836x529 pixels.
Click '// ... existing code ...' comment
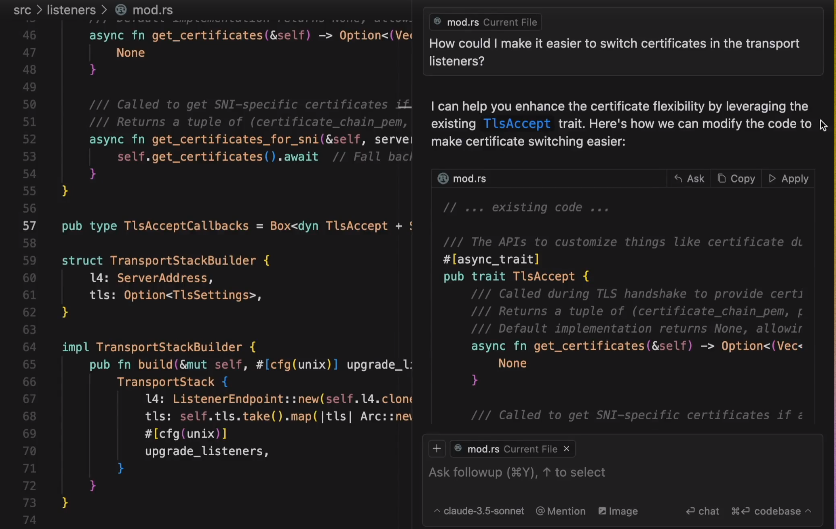click(x=526, y=207)
